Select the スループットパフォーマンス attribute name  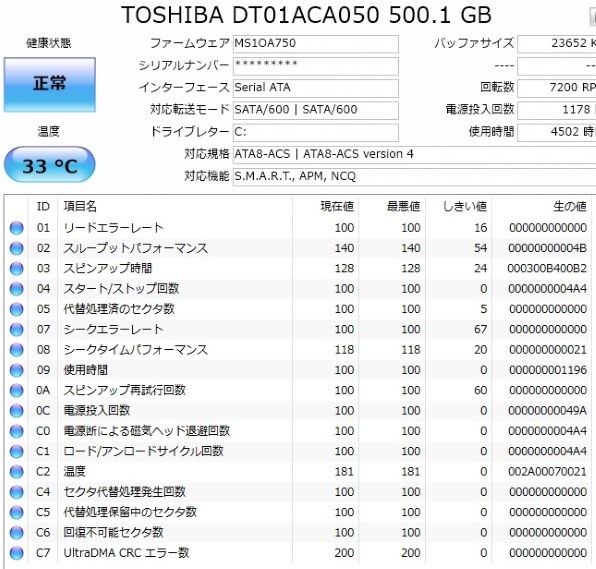[136, 248]
